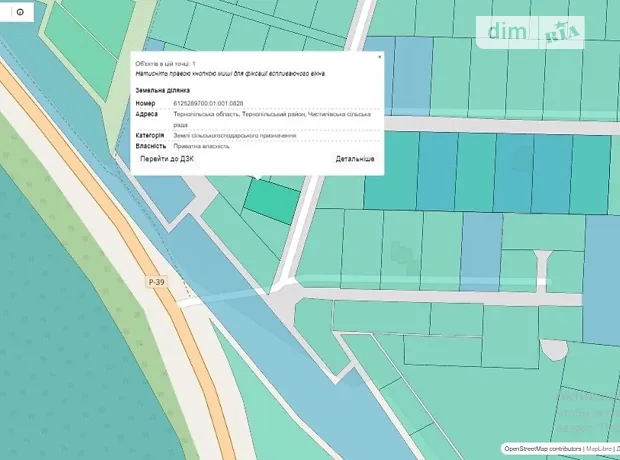
Task: Click the address value 'Тернопільська область'
Action: tap(209, 114)
